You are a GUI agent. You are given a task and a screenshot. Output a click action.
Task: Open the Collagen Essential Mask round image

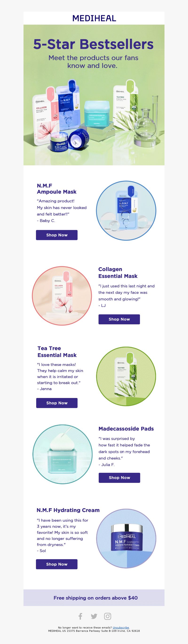[x=62, y=296]
